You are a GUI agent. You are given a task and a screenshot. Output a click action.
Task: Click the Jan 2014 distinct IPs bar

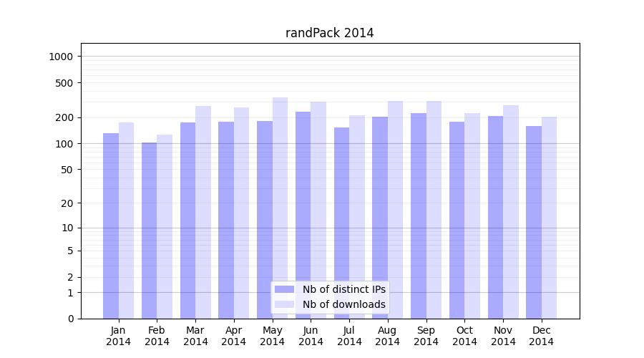(111, 226)
